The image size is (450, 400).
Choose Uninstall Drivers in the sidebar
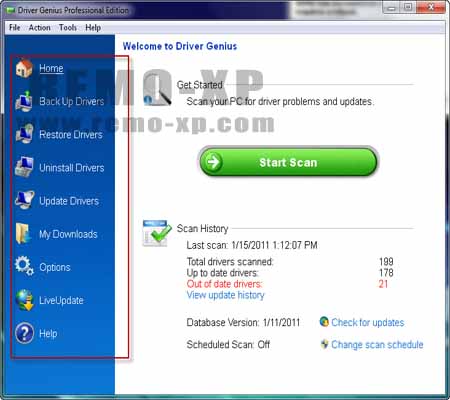72,168
